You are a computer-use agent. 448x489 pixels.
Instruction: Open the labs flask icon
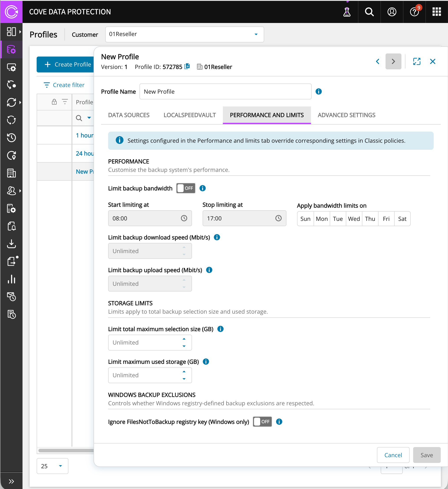point(347,12)
